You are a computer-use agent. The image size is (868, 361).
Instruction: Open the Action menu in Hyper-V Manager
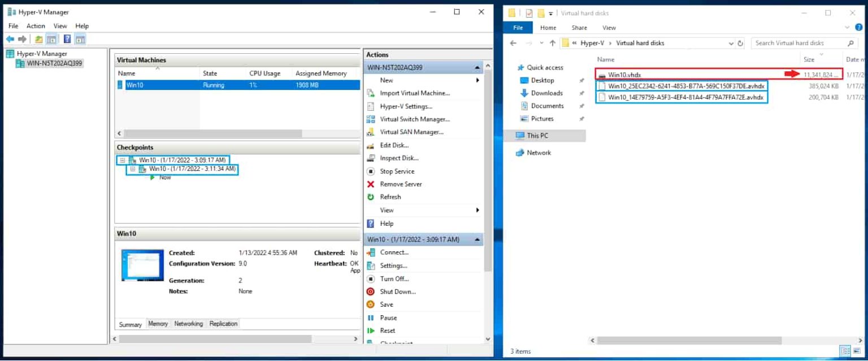pos(36,25)
